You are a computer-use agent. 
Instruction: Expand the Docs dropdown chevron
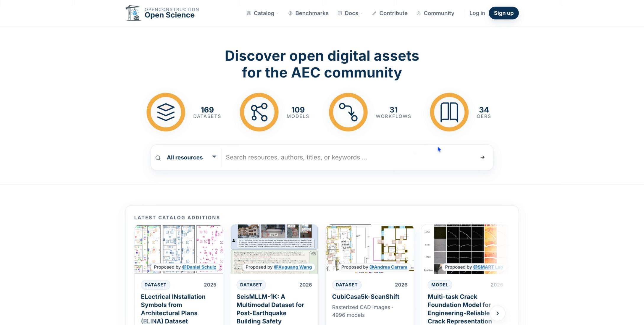[361, 13]
